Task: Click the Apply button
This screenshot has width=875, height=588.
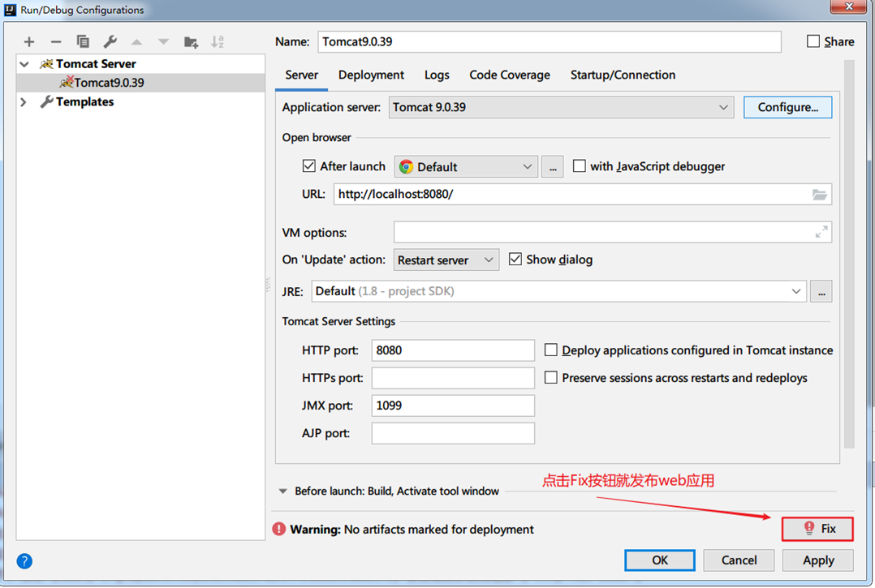Action: coord(818,560)
